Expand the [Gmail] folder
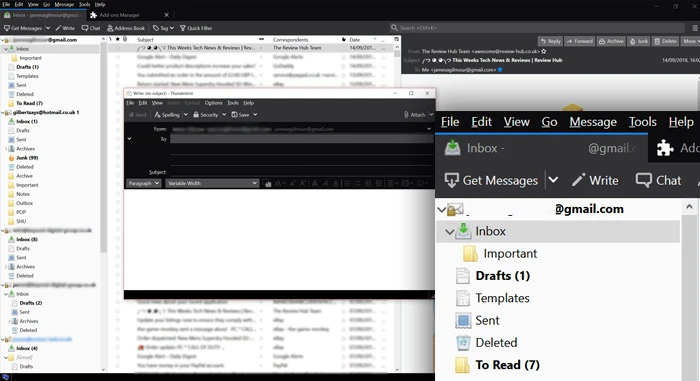 pyautogui.click(x=5, y=357)
